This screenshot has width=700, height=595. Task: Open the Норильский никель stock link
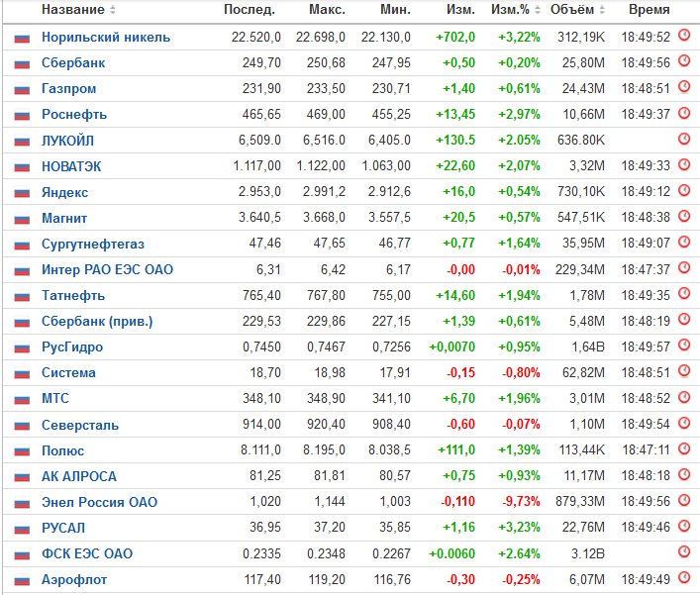pos(106,37)
